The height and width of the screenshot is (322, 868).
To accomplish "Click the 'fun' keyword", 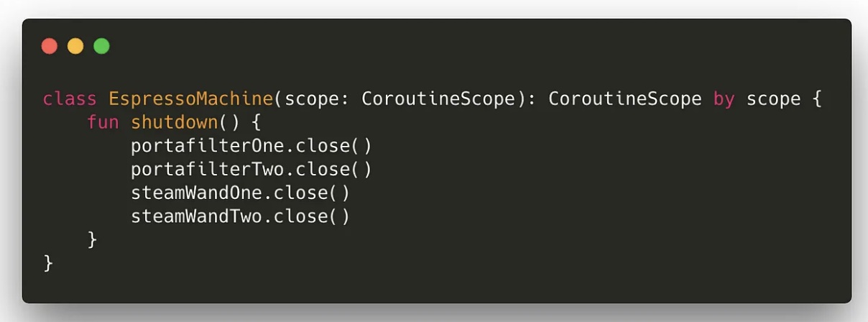I will (x=103, y=122).
